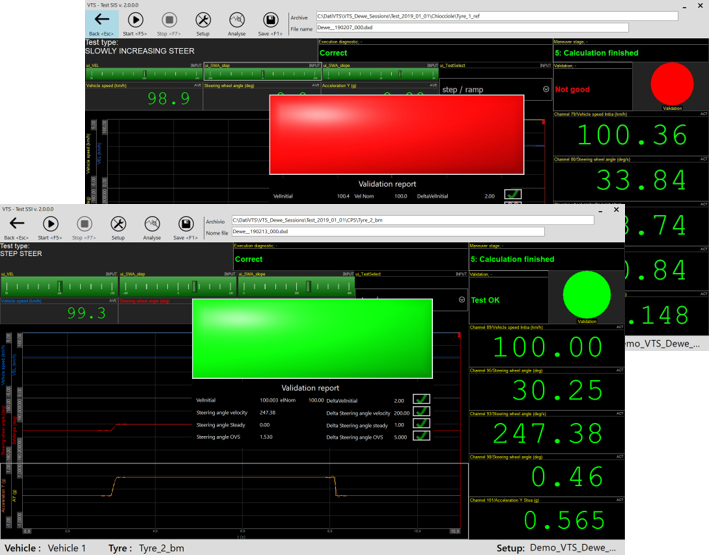Expand the step / ramp dropdown

[546, 89]
